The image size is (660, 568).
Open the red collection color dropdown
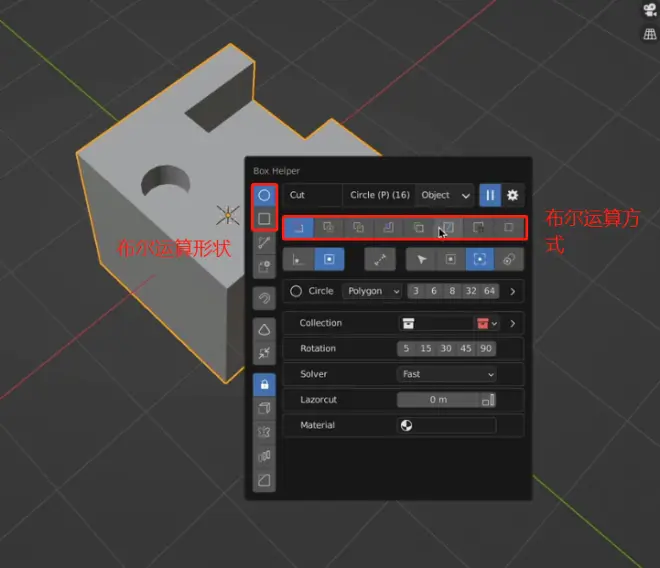tap(487, 323)
